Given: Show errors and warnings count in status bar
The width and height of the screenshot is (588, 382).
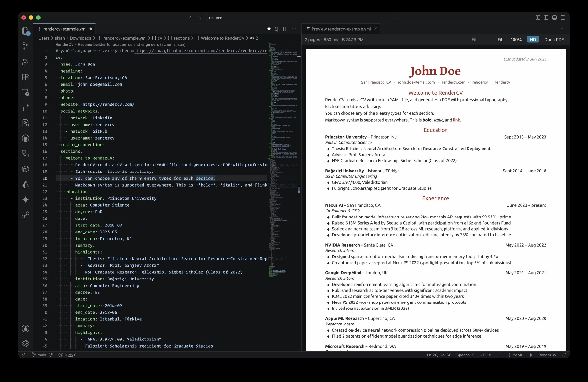Looking at the screenshot, I should 67,355.
